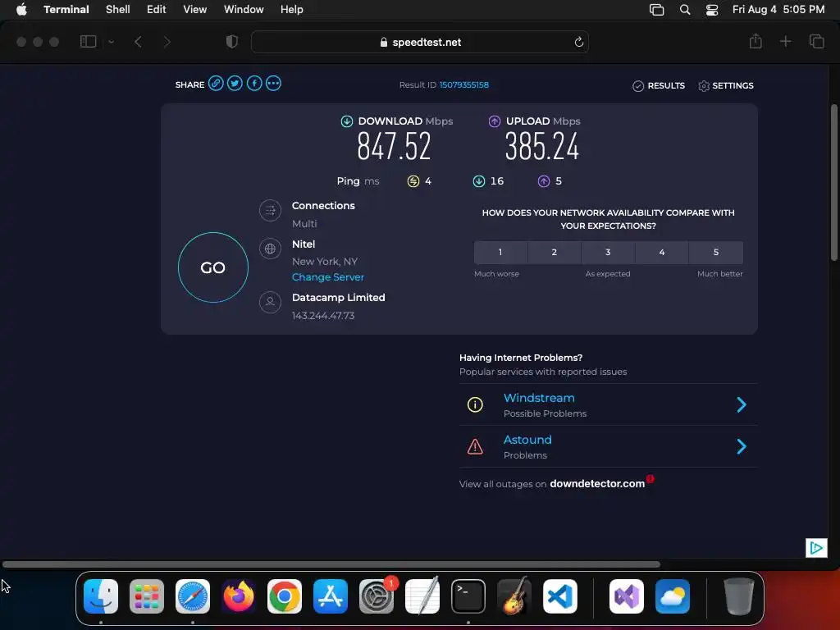Open Stage Manager window icon in menu bar
This screenshot has height=630, width=840.
(x=657, y=9)
